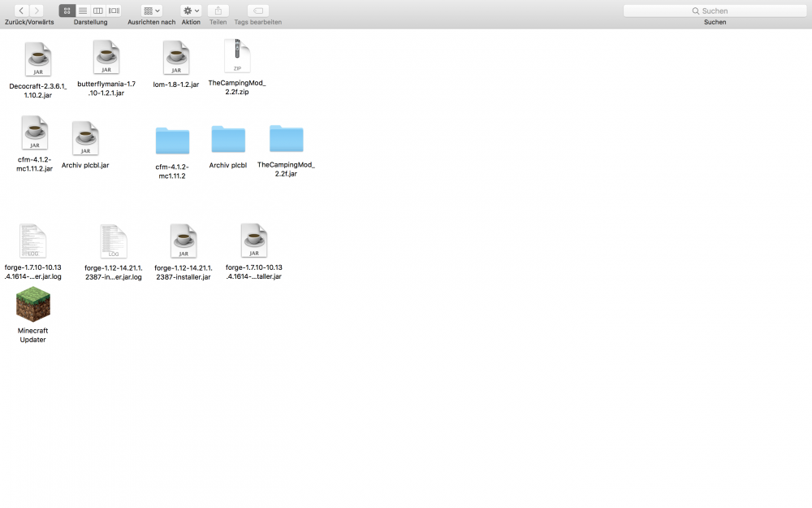Click the cfm-4.1.2-mc1.11.2.jar file name
The height and width of the screenshot is (508, 812).
35,164
